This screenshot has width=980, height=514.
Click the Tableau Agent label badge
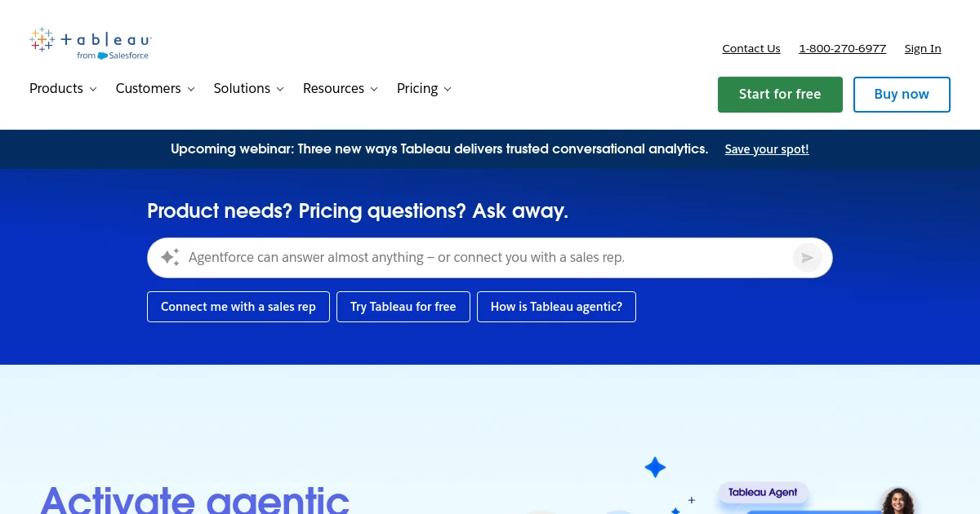pyautogui.click(x=763, y=493)
